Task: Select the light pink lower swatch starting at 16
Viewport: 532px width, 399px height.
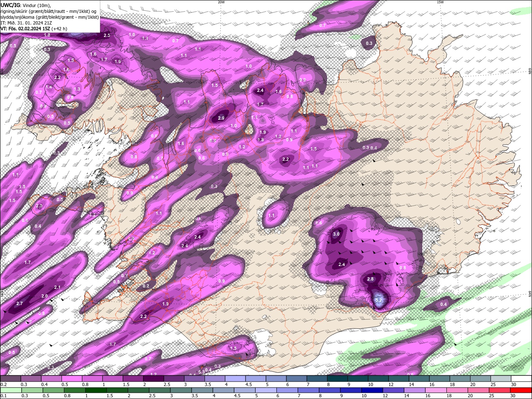Action: click(x=436, y=390)
